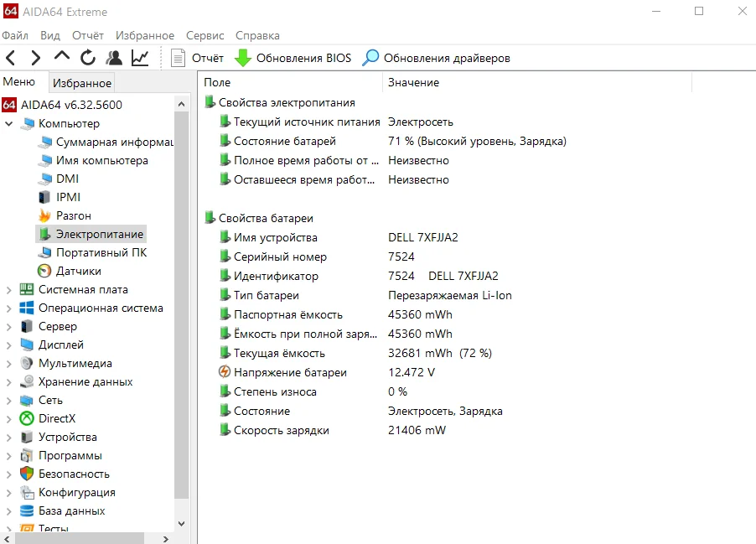This screenshot has width=756, height=544.
Task: Expand the Операционная система node
Action: 8,308
